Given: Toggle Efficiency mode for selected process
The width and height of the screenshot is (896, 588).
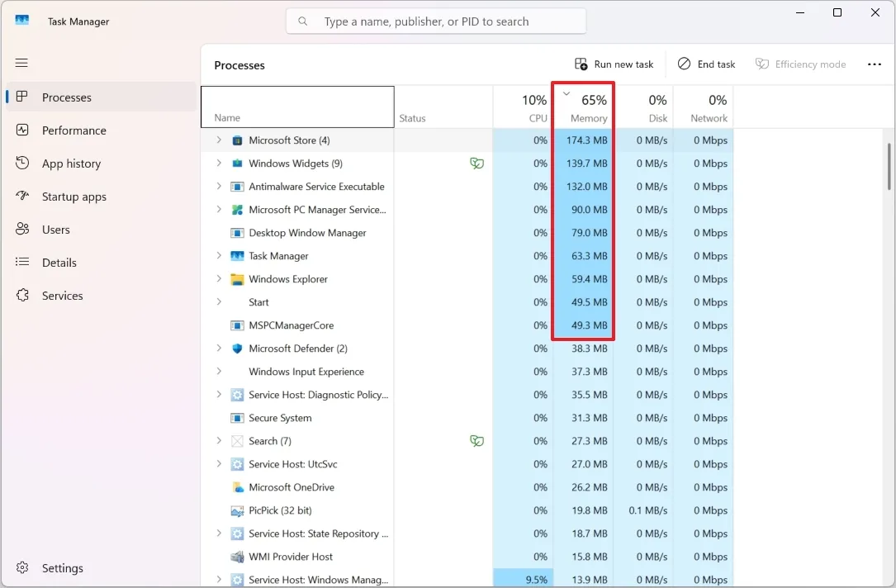Looking at the screenshot, I should pyautogui.click(x=799, y=64).
